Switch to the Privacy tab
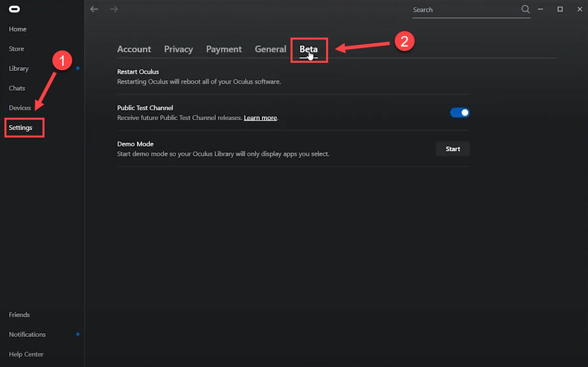588x367 pixels. [x=178, y=49]
